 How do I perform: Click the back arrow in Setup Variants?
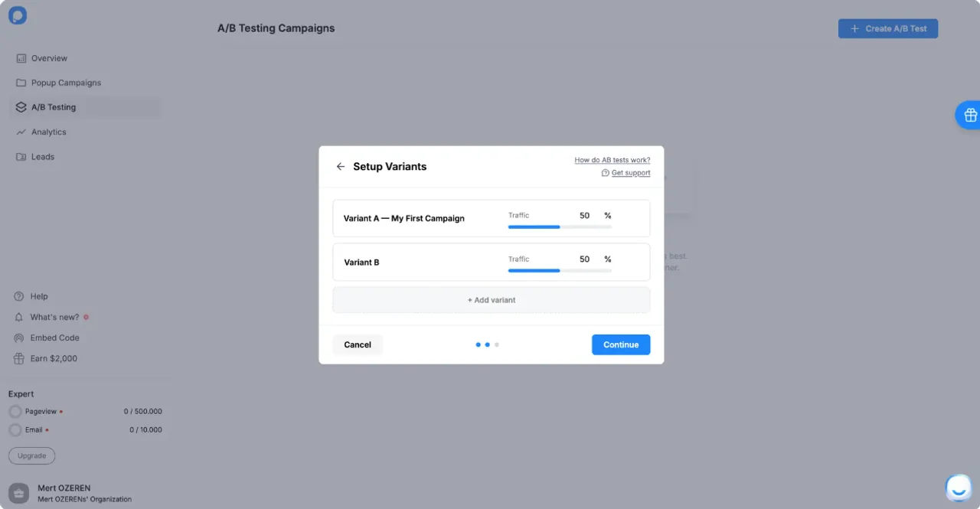(x=341, y=166)
